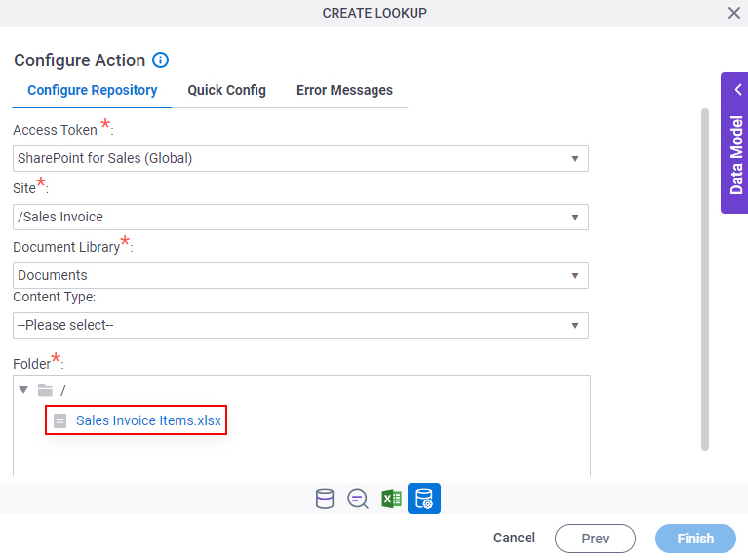Image resolution: width=748 pixels, height=560 pixels.
Task: Open the Document Library dropdown
Action: (x=300, y=275)
